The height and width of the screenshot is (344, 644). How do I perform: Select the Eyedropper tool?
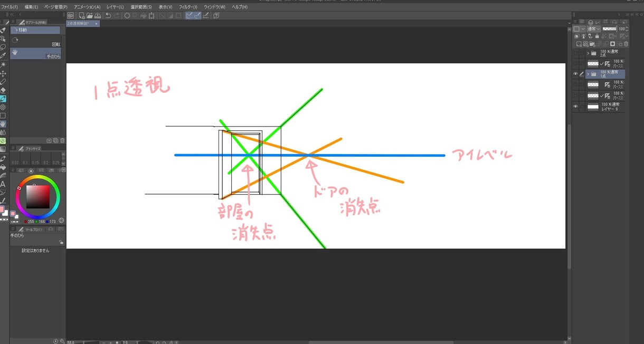pos(3,55)
